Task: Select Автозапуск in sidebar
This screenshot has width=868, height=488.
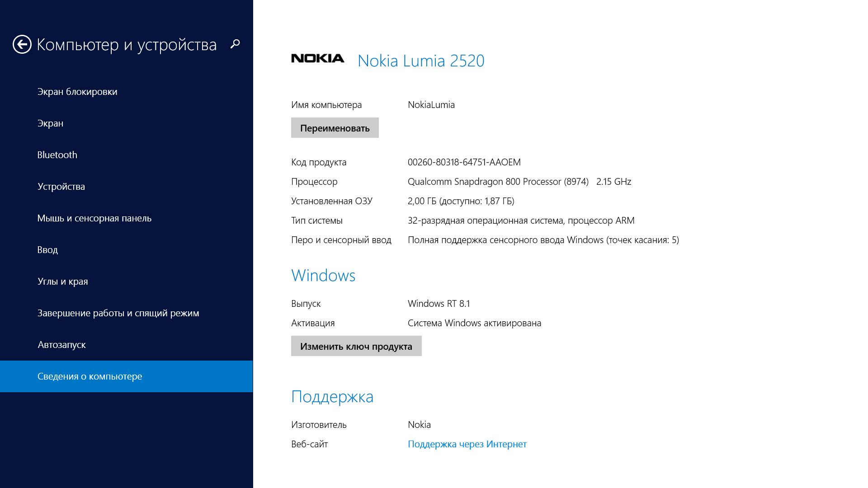Action: point(127,345)
